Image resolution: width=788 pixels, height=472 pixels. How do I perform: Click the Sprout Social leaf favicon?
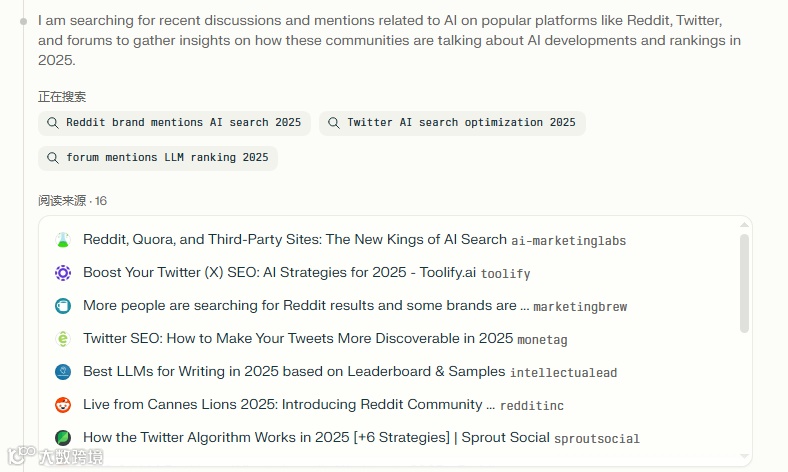coord(63,438)
